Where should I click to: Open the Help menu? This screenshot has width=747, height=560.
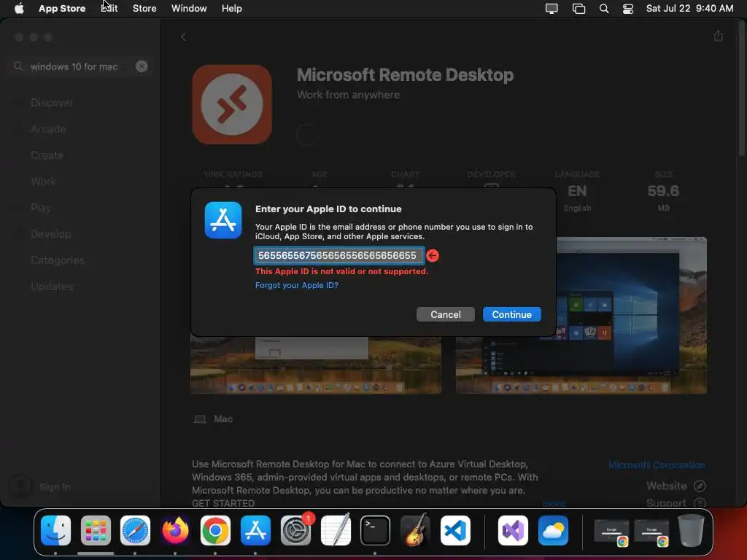[231, 8]
